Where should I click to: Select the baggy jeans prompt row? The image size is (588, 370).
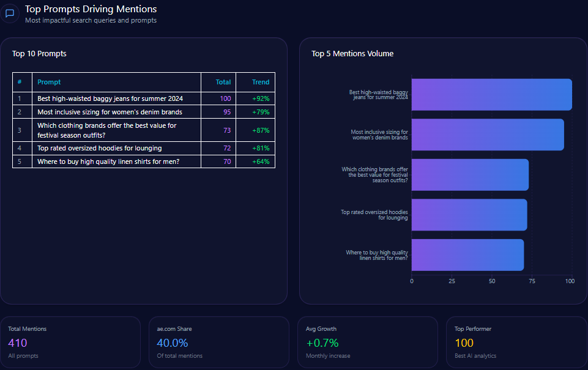pos(110,98)
